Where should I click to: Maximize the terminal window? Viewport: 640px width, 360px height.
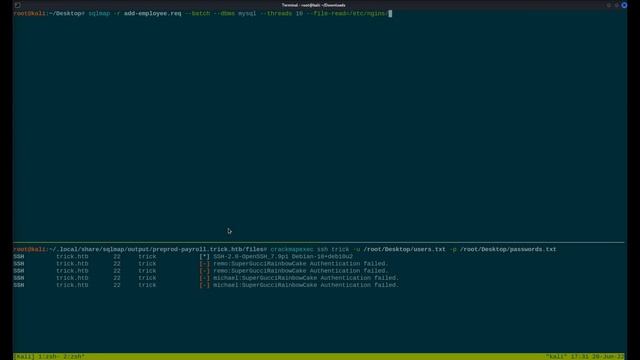click(x=616, y=5)
